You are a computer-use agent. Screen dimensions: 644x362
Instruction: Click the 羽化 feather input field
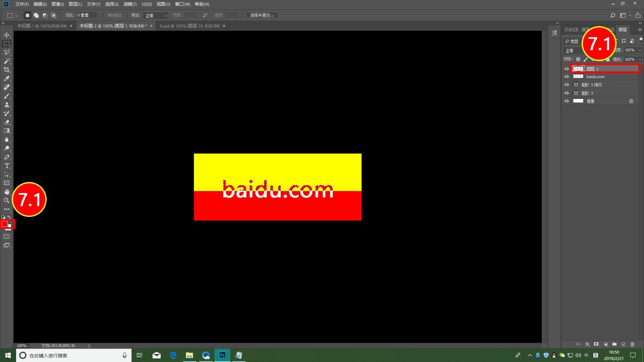pos(87,15)
